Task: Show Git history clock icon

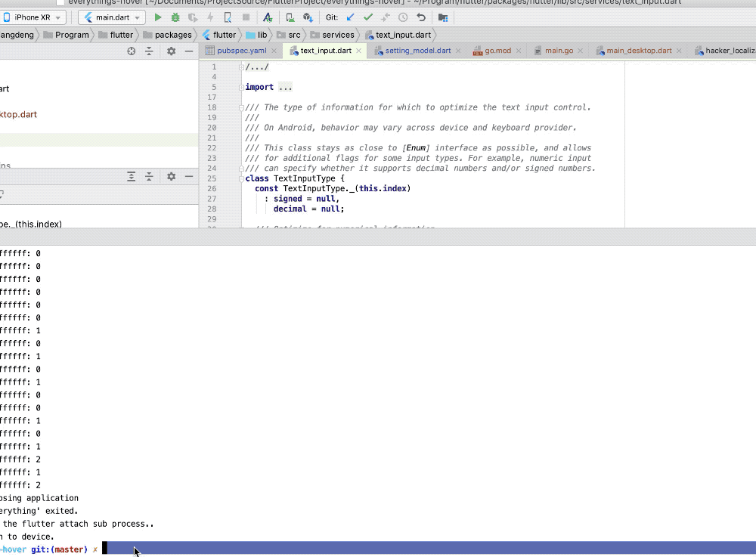Action: pos(403,17)
